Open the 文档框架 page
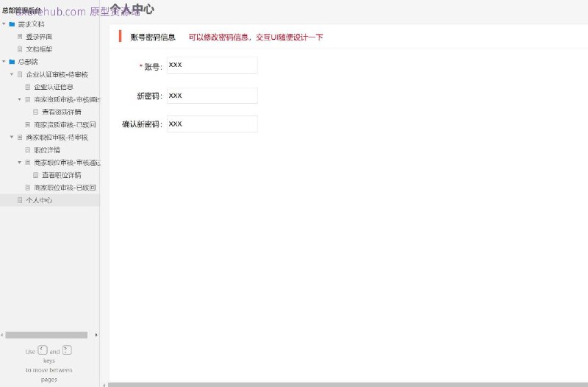The width and height of the screenshot is (588, 387). pos(39,49)
